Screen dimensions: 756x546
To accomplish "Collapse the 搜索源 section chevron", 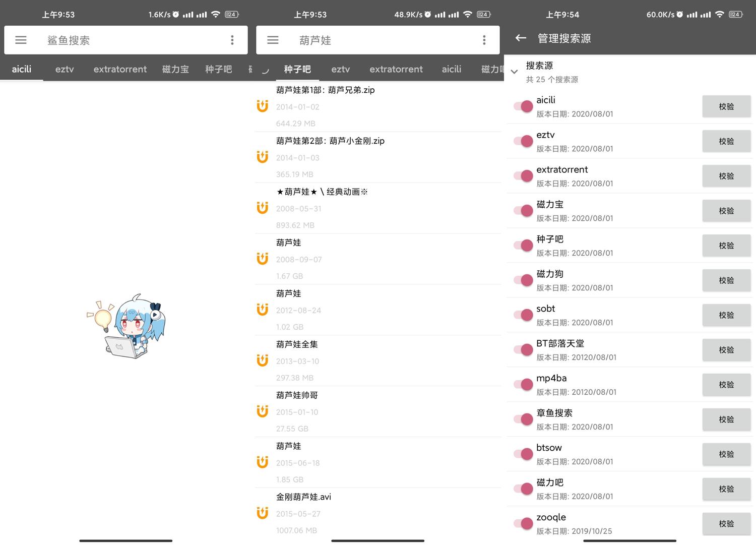I will 514,72.
